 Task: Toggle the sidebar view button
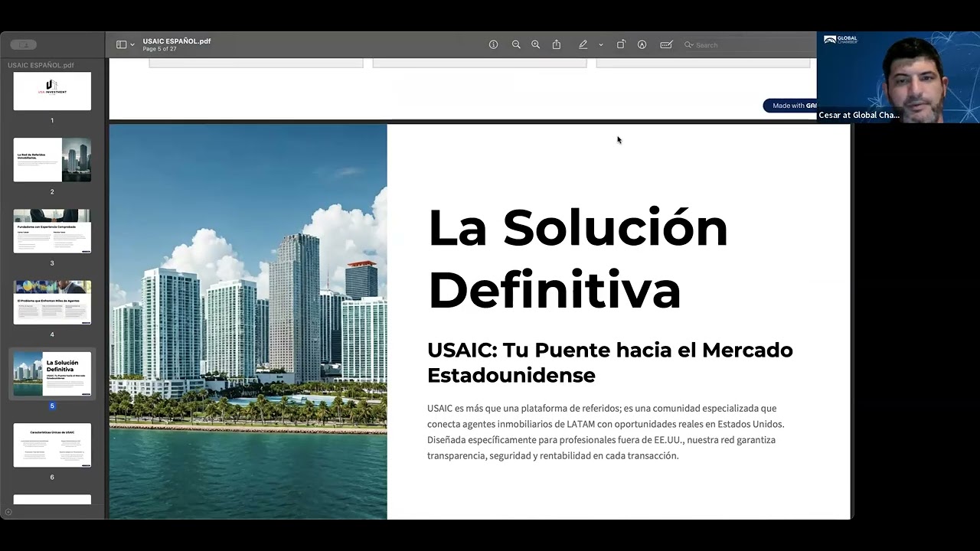tap(121, 44)
